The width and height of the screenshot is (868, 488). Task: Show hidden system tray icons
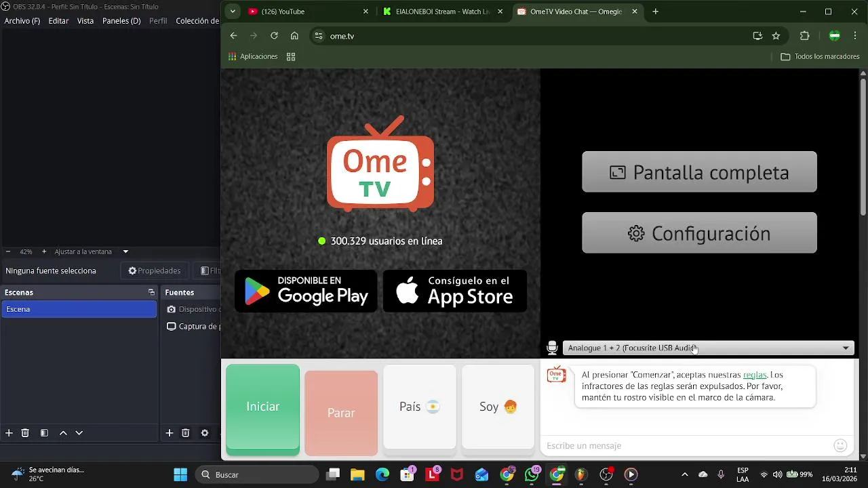coord(684,474)
